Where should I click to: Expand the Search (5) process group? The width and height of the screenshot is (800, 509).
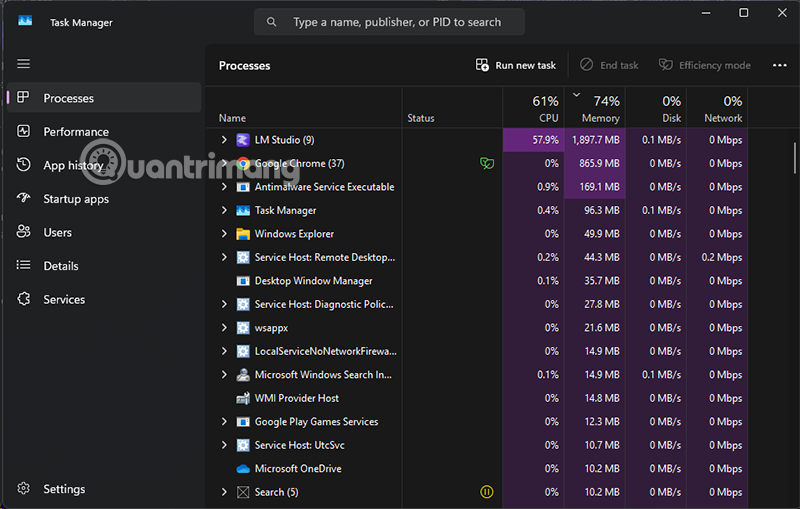224,492
